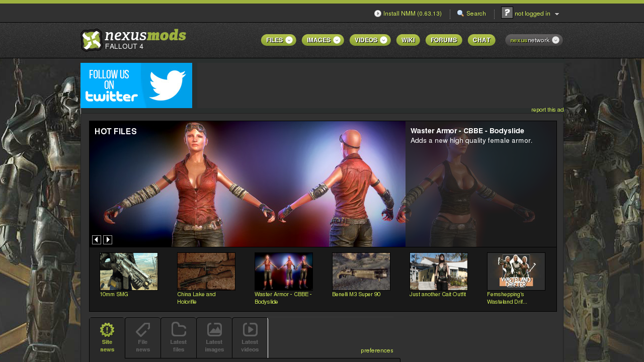Click the Benelli M3 Super 90 thumbnail
The image size is (644, 362).
[x=361, y=271]
